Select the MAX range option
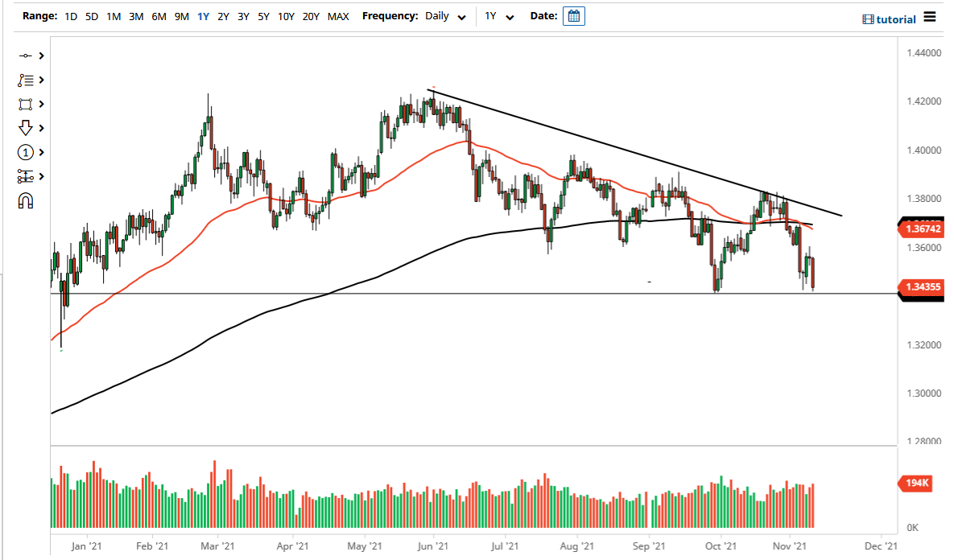The image size is (954, 560). [x=338, y=15]
